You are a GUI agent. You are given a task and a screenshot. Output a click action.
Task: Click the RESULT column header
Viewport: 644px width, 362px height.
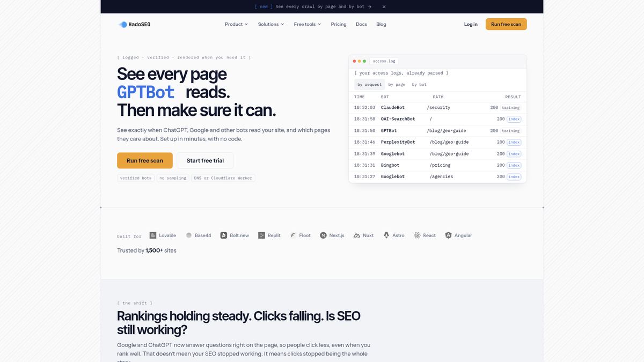click(513, 97)
